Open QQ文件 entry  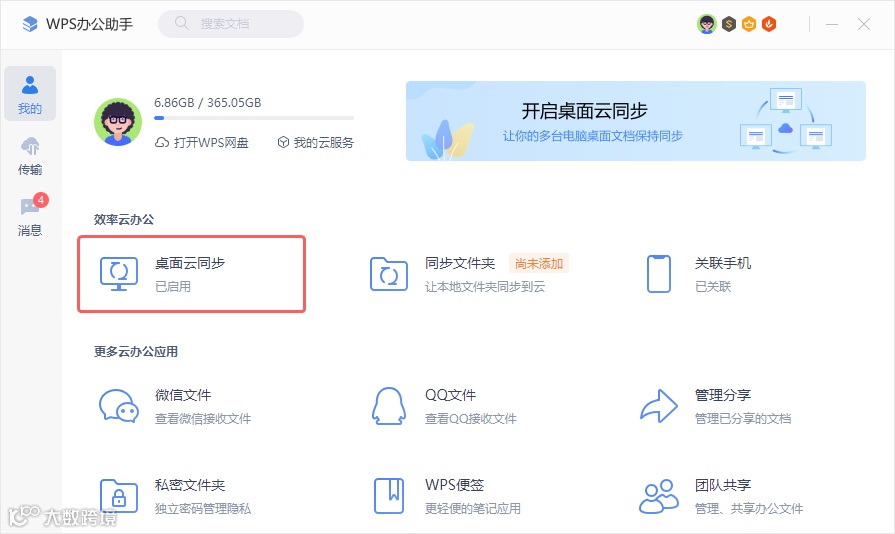click(445, 406)
